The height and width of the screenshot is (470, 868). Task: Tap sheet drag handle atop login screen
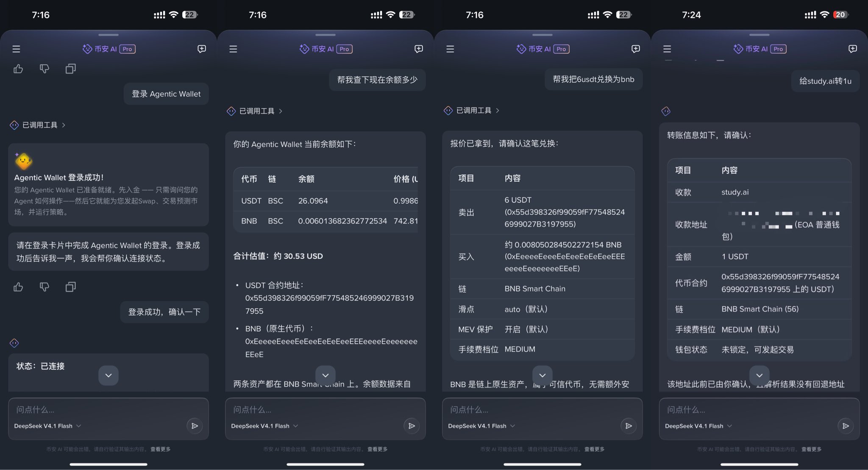tap(108, 35)
